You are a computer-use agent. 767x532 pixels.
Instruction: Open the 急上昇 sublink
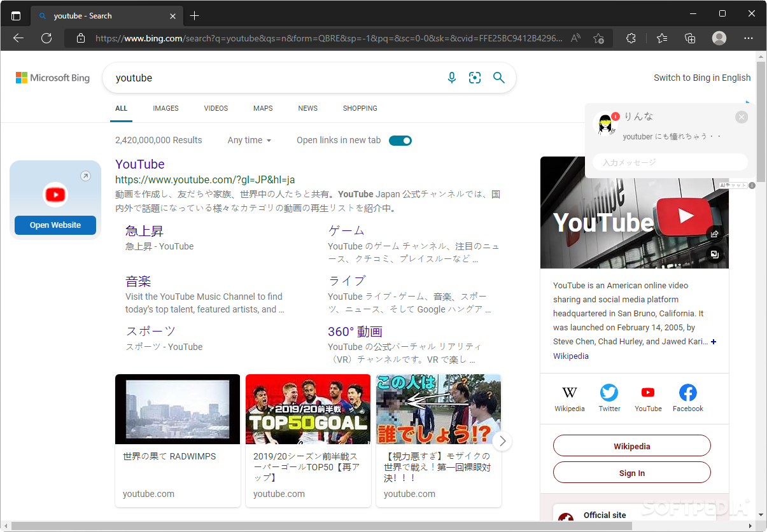pos(144,231)
